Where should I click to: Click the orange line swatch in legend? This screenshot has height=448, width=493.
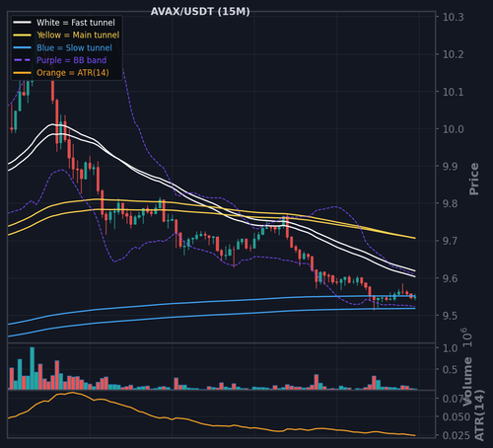coord(22,73)
